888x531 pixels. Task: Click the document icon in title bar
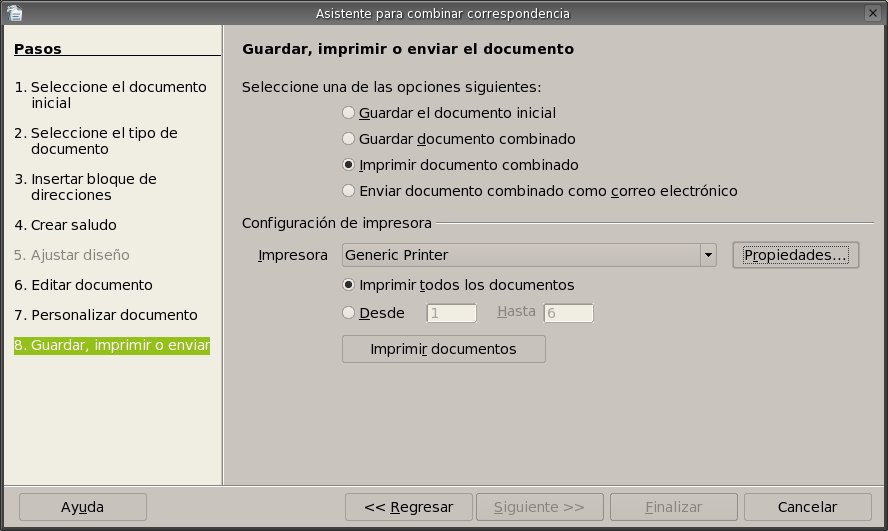[12, 12]
